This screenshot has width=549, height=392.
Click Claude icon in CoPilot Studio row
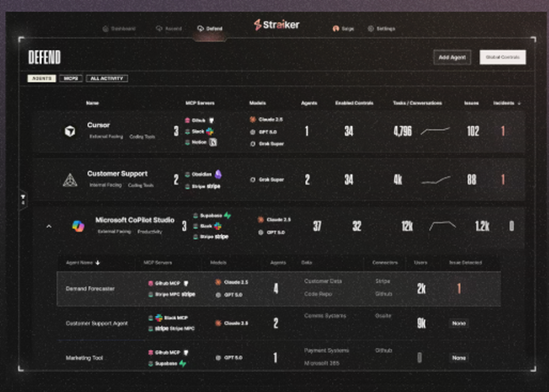coord(260,220)
